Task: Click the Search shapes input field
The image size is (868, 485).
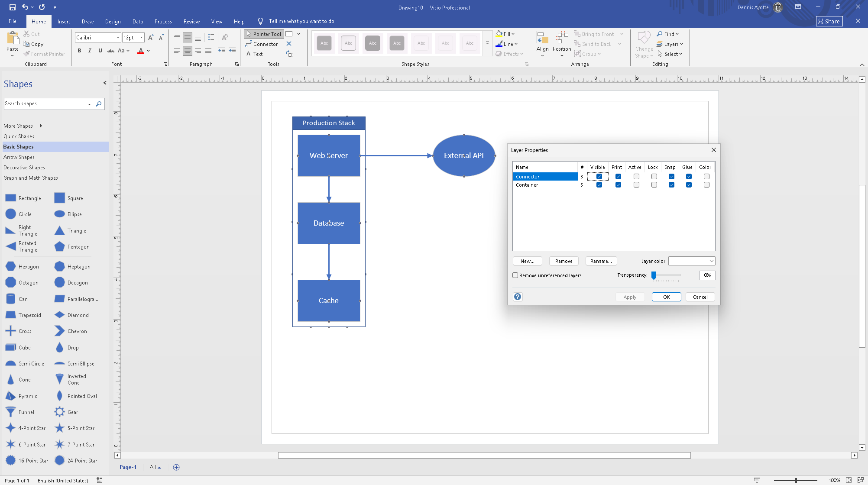Action: pos(45,103)
